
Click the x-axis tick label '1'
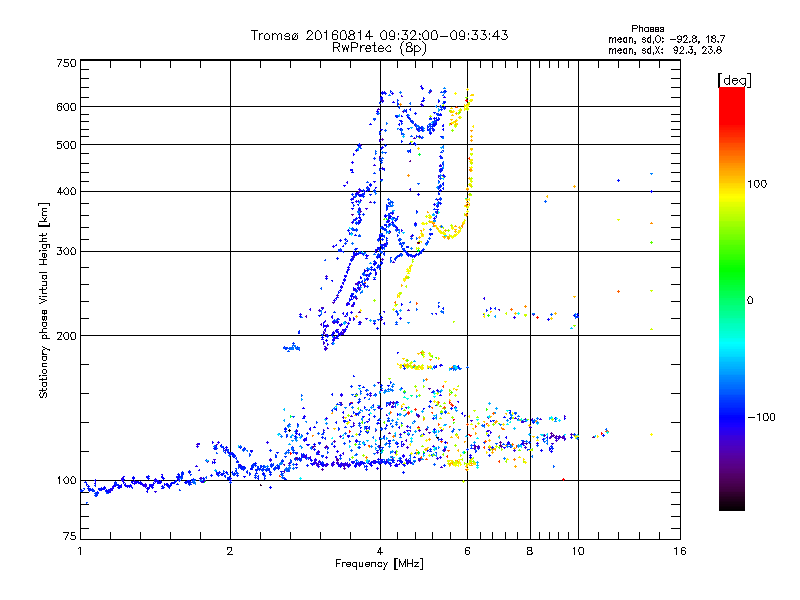(x=80, y=551)
